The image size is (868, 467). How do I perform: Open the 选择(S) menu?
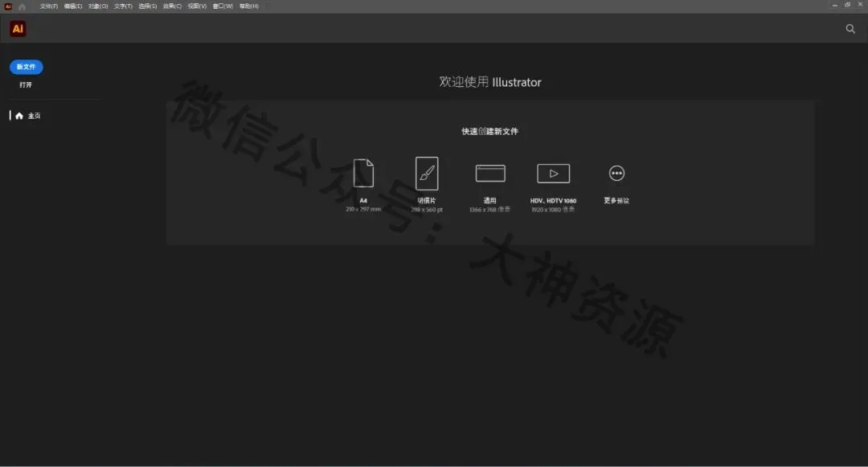click(148, 6)
